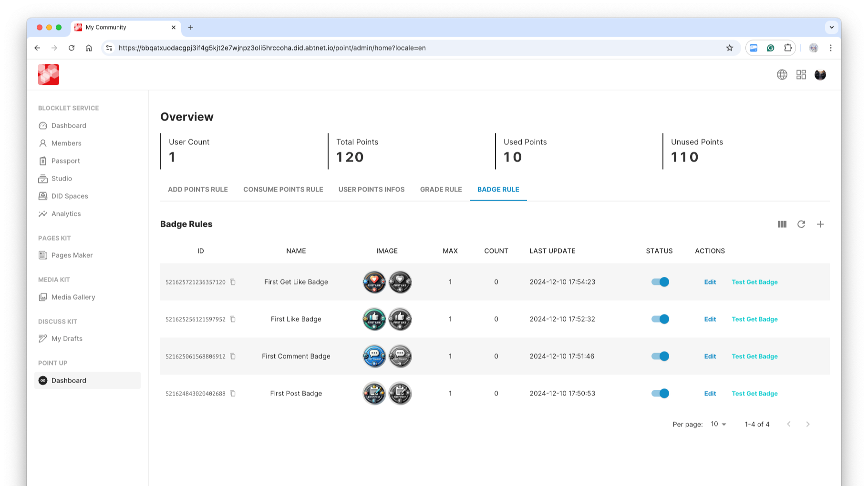Open the browser Extensions puzzle icon
This screenshot has height=486, width=868.
click(x=787, y=48)
